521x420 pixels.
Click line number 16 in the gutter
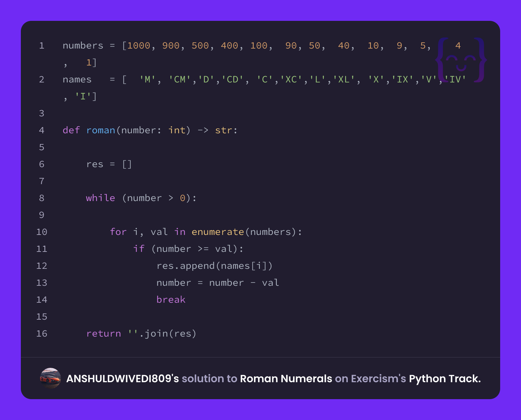[x=42, y=334]
